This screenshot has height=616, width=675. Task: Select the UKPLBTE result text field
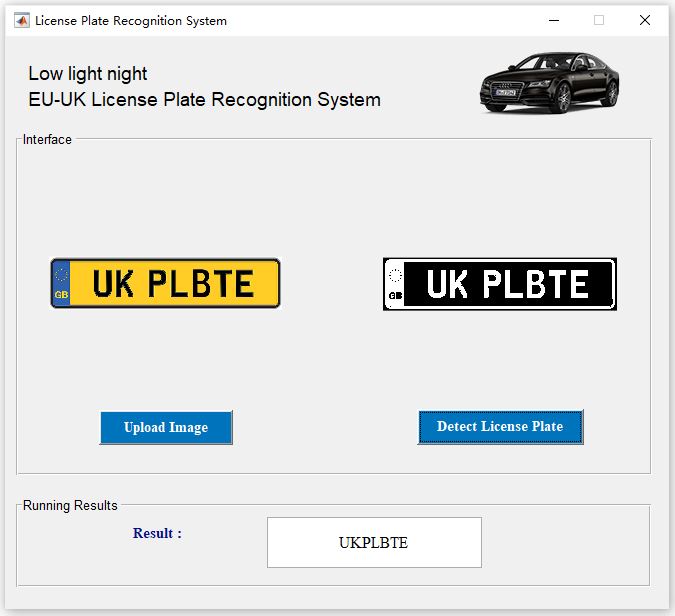click(x=374, y=542)
